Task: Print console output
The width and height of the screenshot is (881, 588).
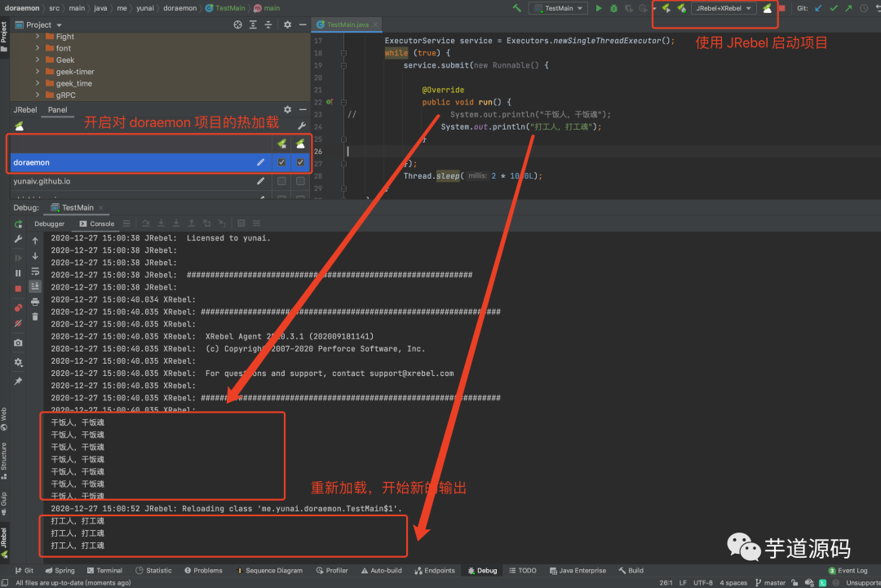Action: pyautogui.click(x=35, y=302)
